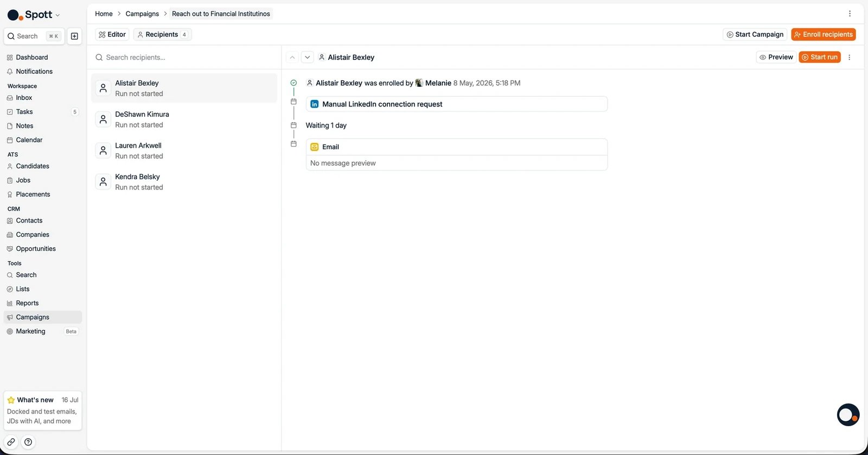Click the new item plus icon
Image resolution: width=868 pixels, height=455 pixels.
click(75, 36)
